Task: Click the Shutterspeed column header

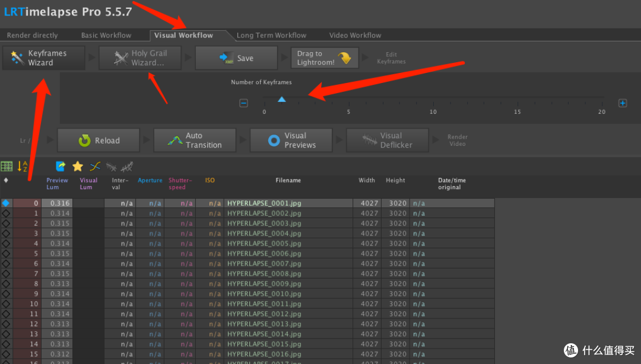Action: tap(180, 183)
